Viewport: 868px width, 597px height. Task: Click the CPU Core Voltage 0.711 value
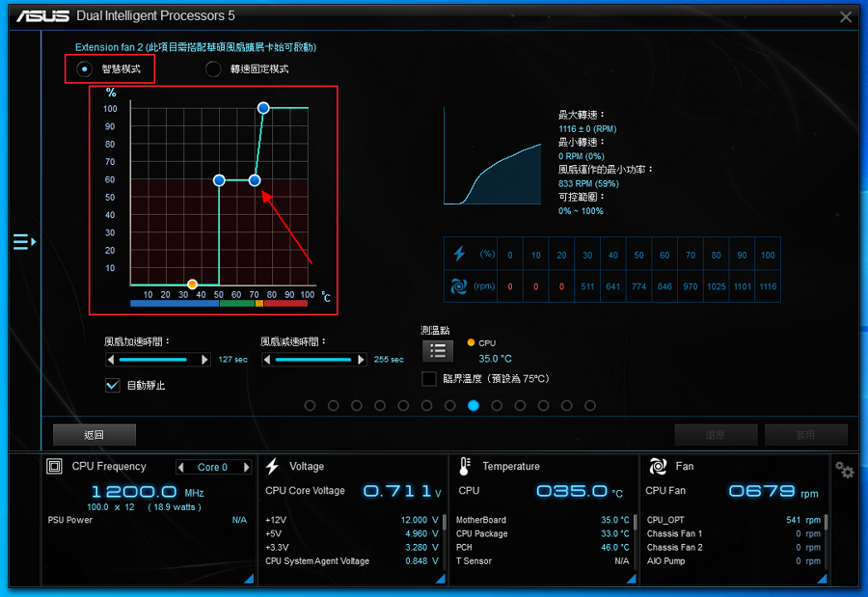[x=397, y=491]
